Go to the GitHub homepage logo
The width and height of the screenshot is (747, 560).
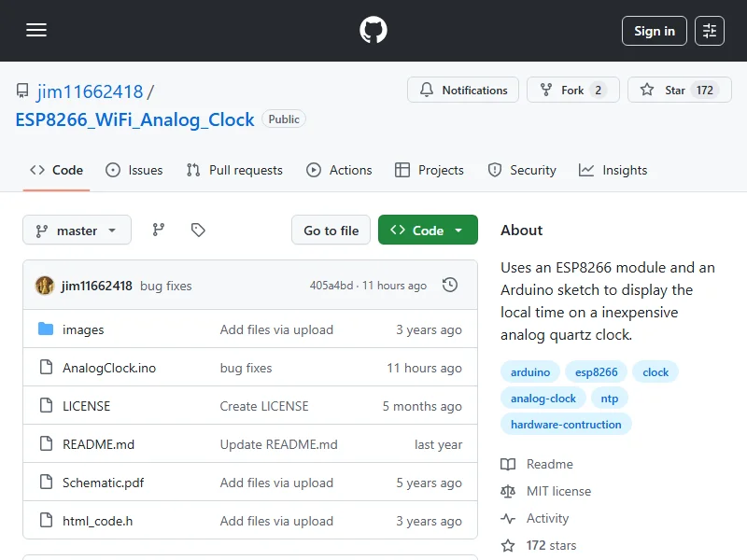click(373, 31)
